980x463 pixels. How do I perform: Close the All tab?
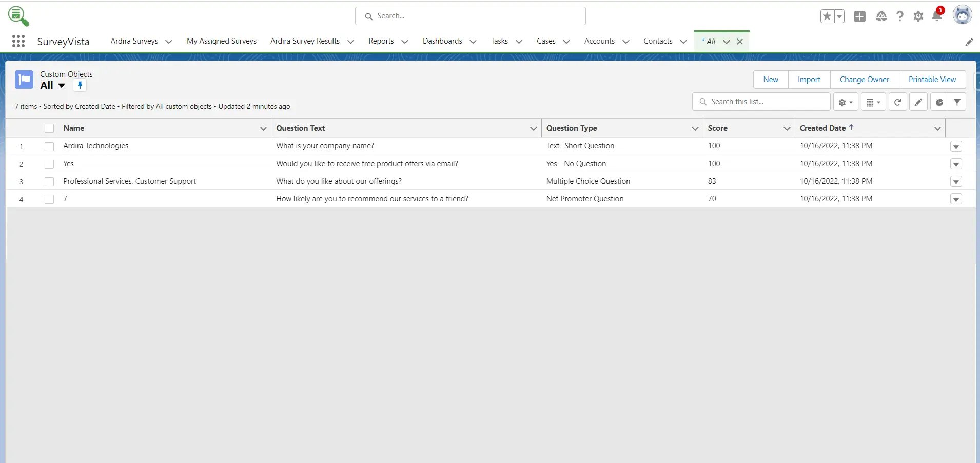[740, 42]
